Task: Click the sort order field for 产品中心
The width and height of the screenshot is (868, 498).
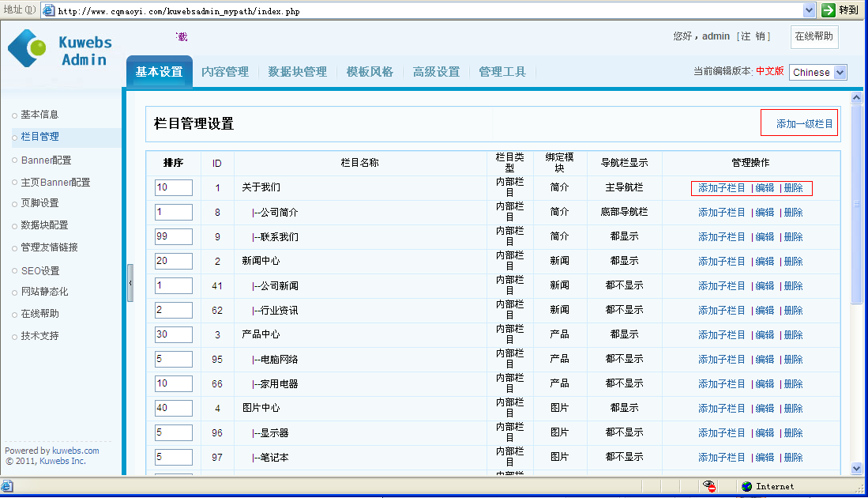Action: pos(173,334)
